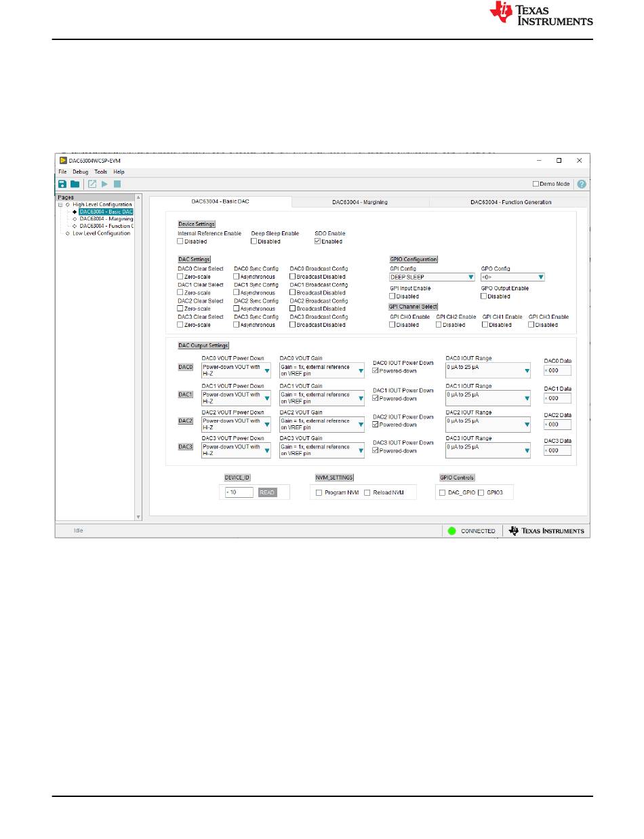Check the Reload NVM checkbox
Viewport: 644px width, 839px height.
pos(367,492)
